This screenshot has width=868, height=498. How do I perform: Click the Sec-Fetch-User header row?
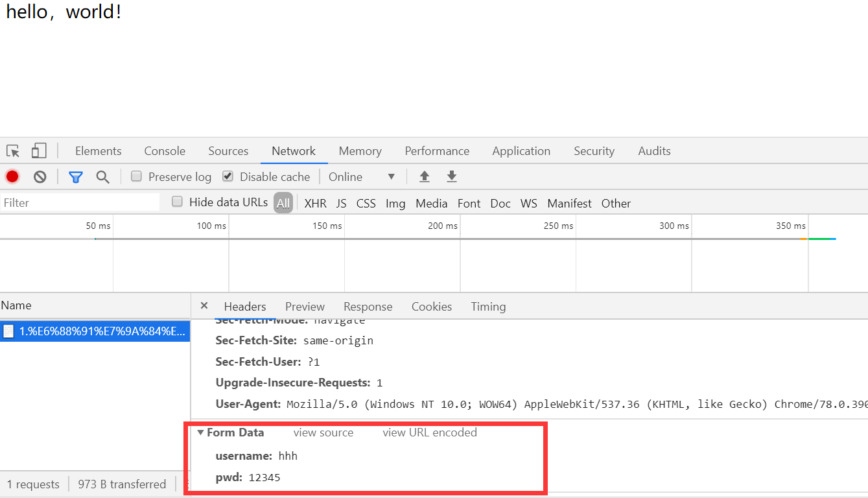pos(268,362)
